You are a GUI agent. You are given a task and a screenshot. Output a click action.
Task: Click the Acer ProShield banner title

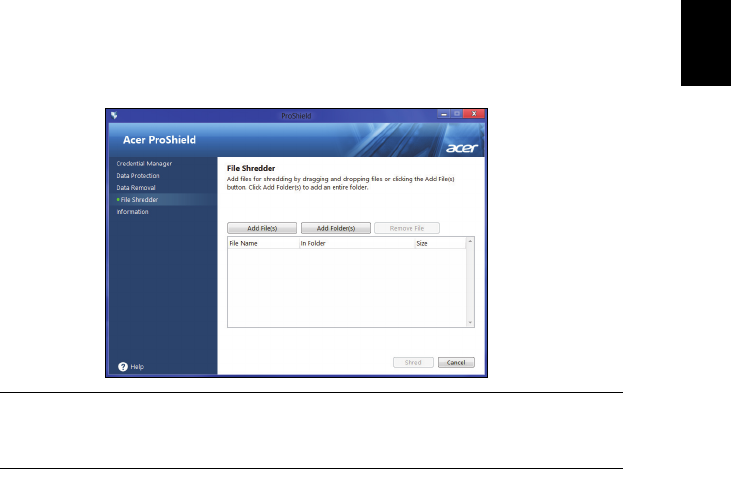tap(159, 140)
